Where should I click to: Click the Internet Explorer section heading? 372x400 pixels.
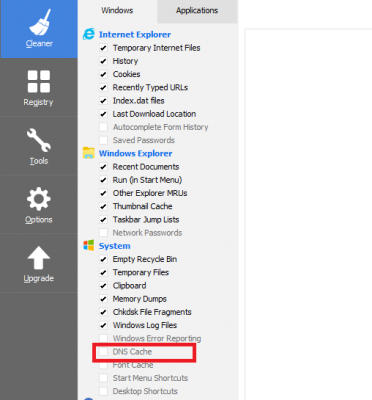pyautogui.click(x=135, y=34)
